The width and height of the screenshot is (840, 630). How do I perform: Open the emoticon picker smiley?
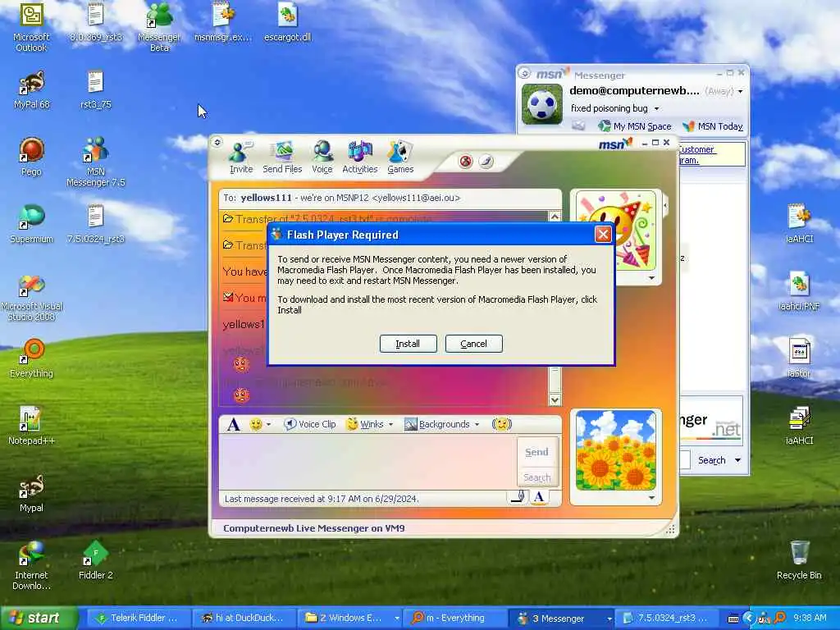click(x=256, y=424)
